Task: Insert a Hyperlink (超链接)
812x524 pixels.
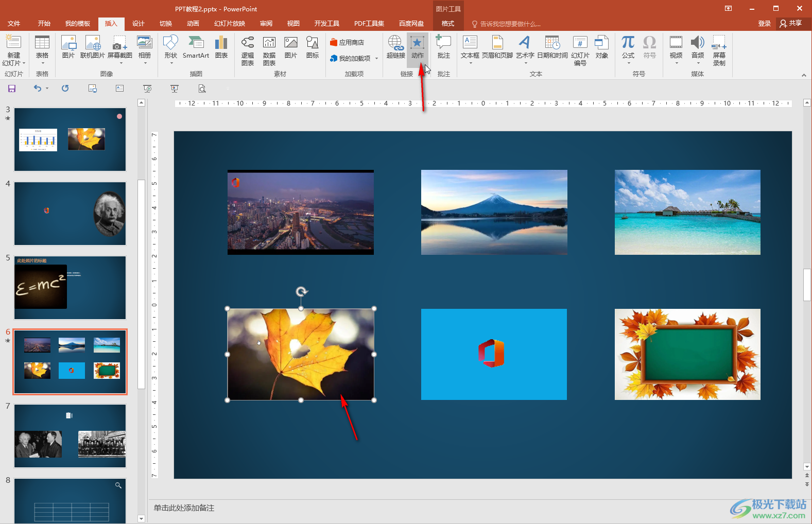Action: coord(395,47)
